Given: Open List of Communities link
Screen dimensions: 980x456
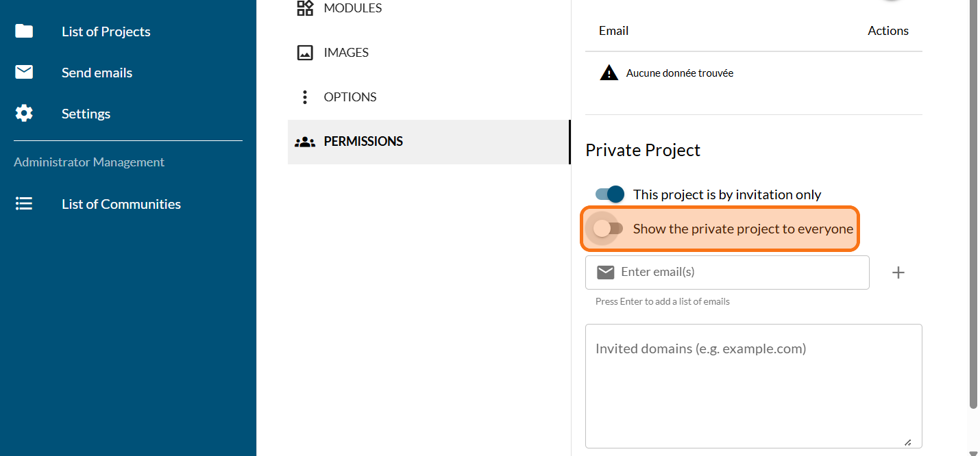Looking at the screenshot, I should 121,204.
